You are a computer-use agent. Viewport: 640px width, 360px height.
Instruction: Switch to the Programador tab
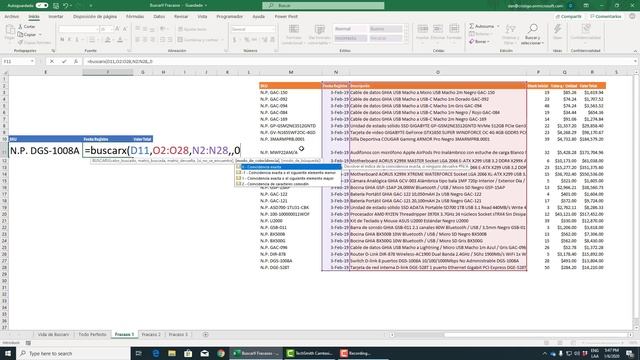click(x=229, y=17)
